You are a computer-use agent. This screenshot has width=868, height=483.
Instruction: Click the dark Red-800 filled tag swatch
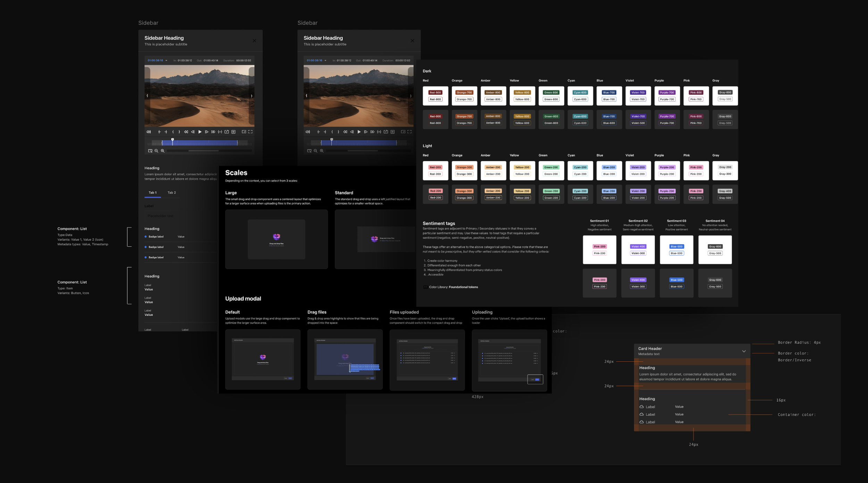point(435,92)
